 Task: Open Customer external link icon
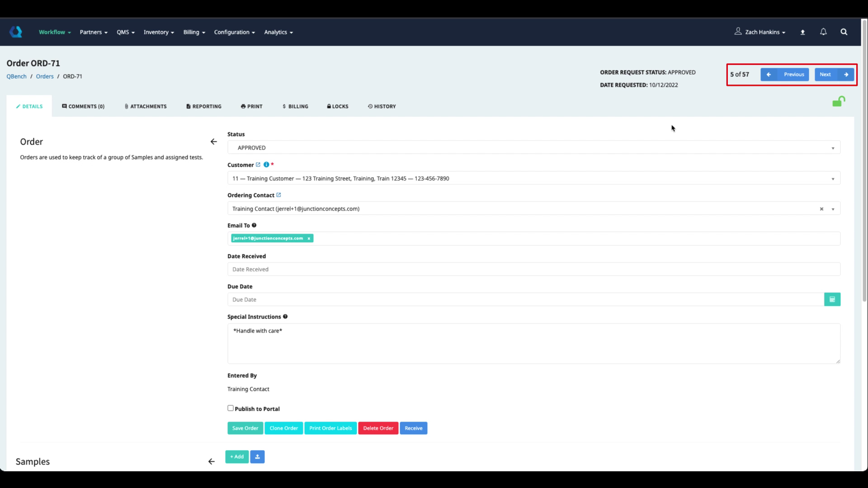point(258,164)
